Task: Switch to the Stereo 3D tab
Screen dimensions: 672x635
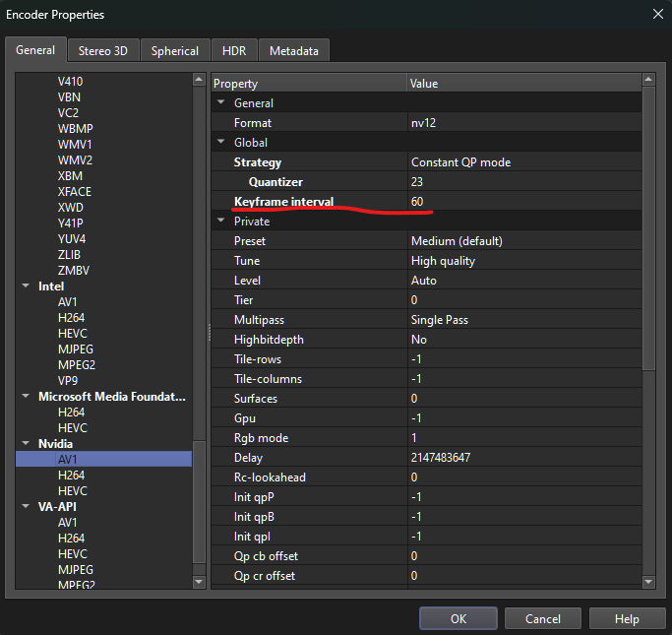Action: [x=103, y=50]
